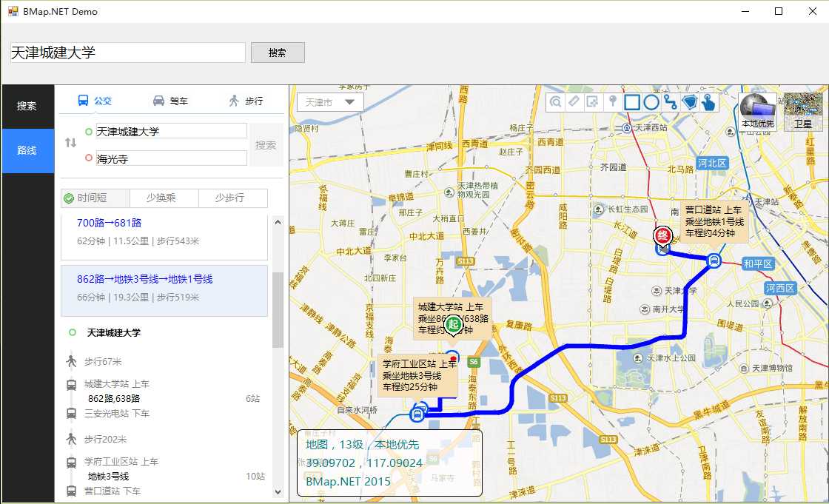Click the 天津水上公园 park icon
This screenshot has height=504, width=829.
tap(637, 358)
